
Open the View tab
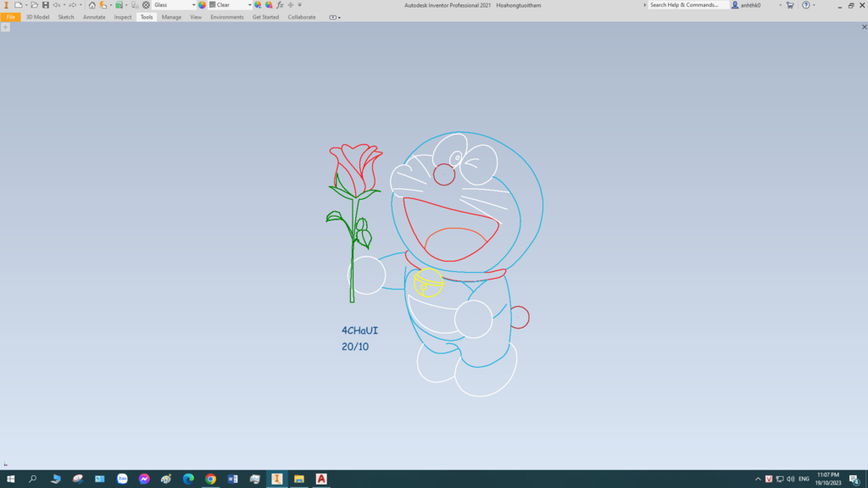[x=196, y=17]
